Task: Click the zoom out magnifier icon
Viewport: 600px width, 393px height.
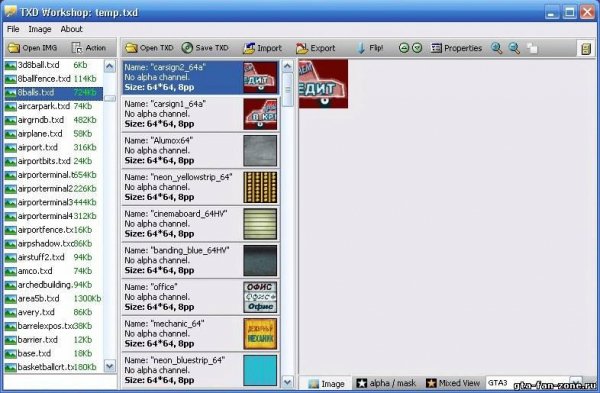Action: point(514,48)
